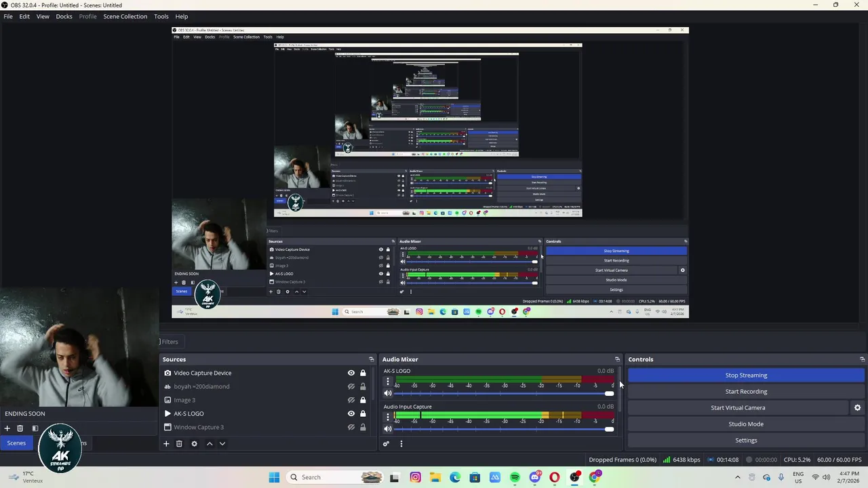The image size is (868, 488).
Task: Open the Help menu
Action: [182, 16]
